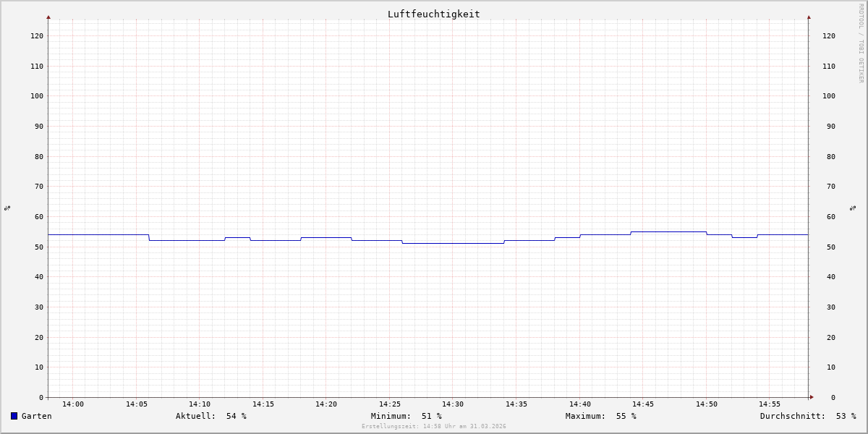The width and height of the screenshot is (868, 434).
Task: Click the red arrow atop the right axis
Action: 809,17
